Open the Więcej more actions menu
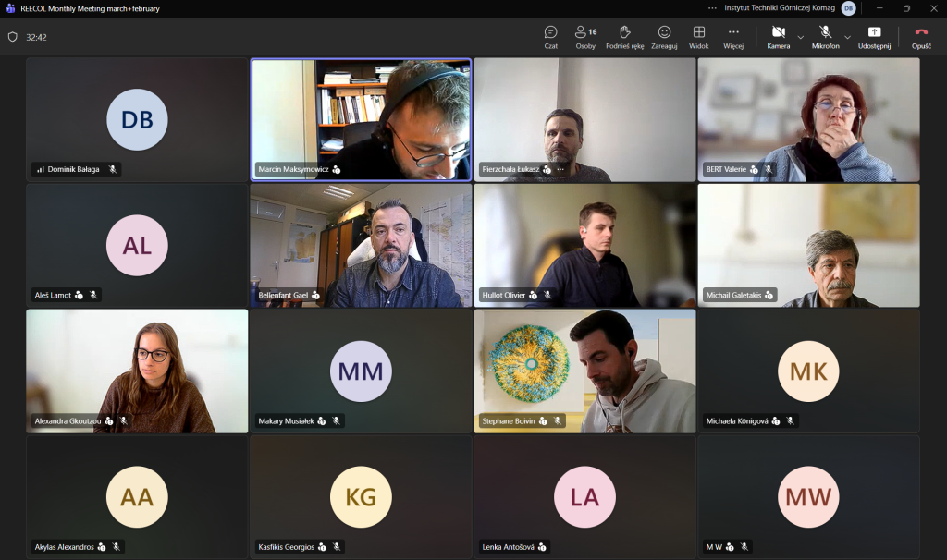This screenshot has height=560, width=947. [733, 36]
